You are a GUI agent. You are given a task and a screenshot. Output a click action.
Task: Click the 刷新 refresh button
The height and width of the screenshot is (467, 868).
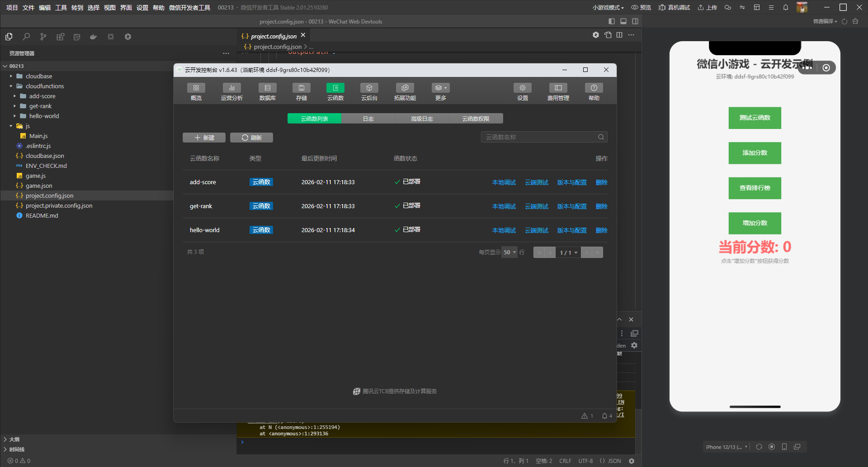coord(251,138)
